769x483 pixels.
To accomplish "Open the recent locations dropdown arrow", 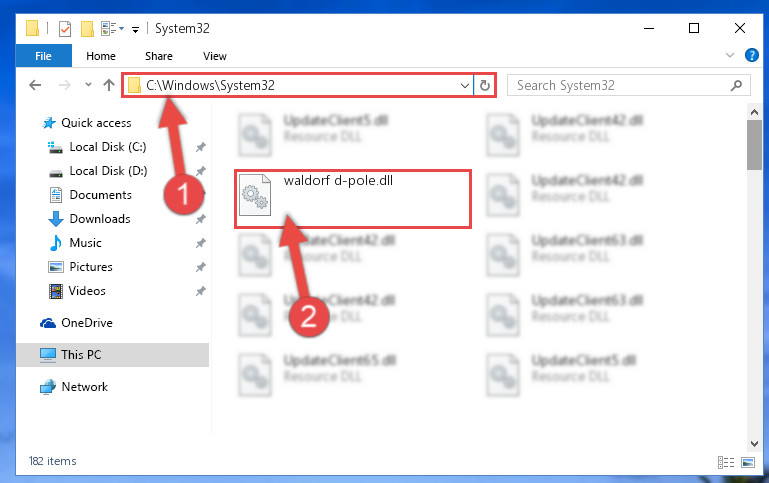I will pyautogui.click(x=88, y=85).
